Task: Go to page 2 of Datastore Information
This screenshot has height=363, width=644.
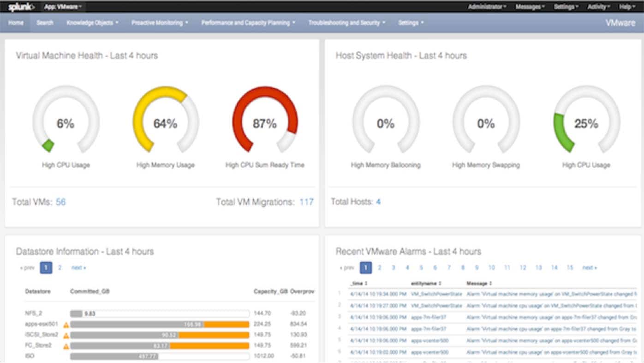Action: click(x=60, y=267)
